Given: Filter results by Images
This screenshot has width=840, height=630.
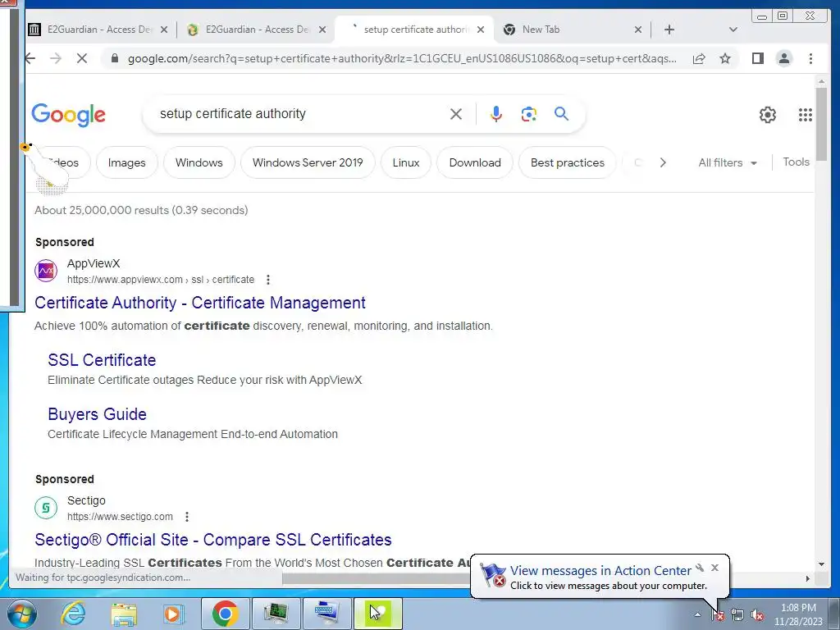Looking at the screenshot, I should [x=127, y=163].
